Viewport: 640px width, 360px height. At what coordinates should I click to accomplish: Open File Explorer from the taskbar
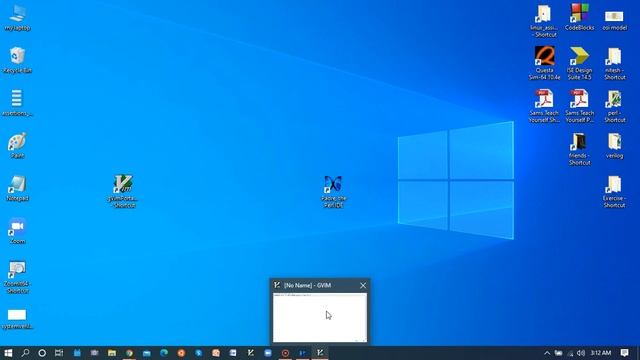112,353
